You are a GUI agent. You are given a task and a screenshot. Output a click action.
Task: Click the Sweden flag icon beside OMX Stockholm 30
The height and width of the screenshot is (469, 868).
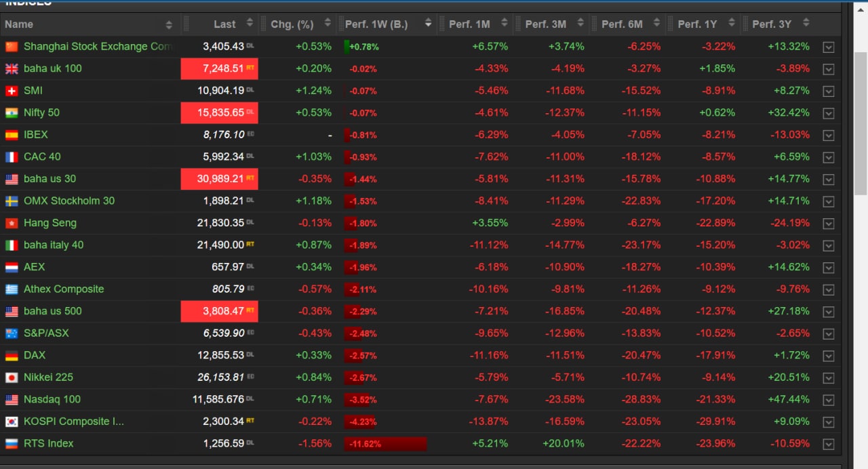[12, 201]
